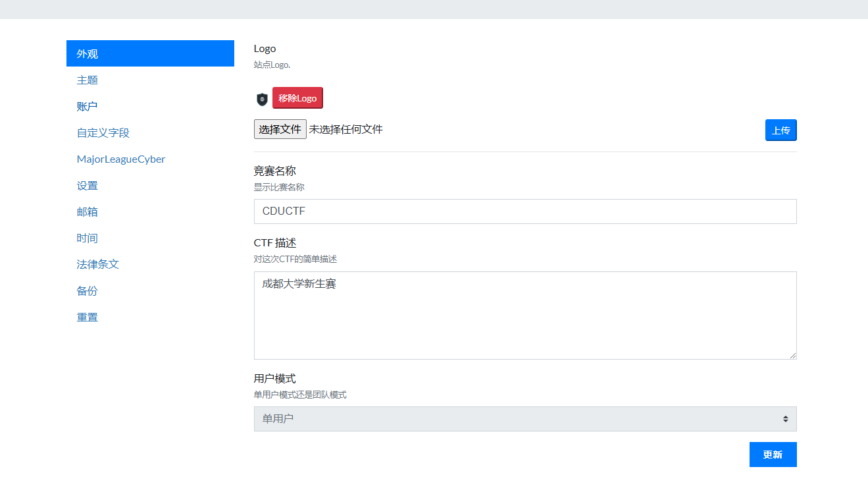868x498 pixels.
Task: Click the shield logo image
Action: coord(262,99)
